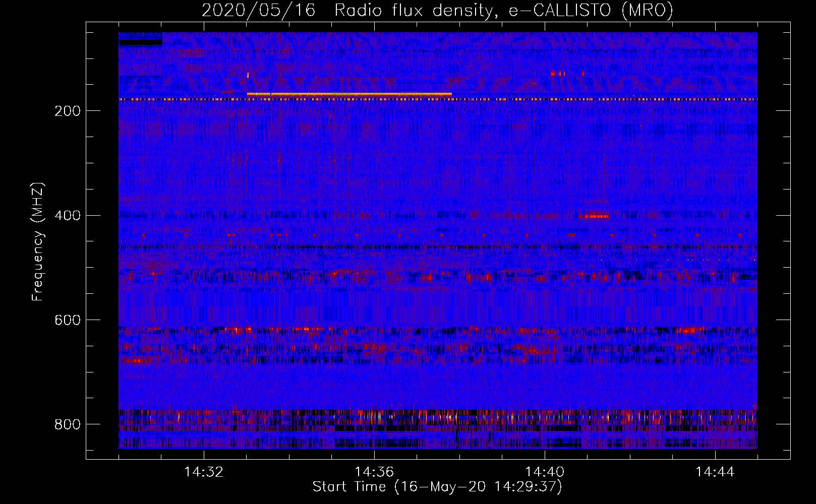The width and height of the screenshot is (816, 504).
Task: Click the 14:44 time tick label
Action: (x=715, y=472)
